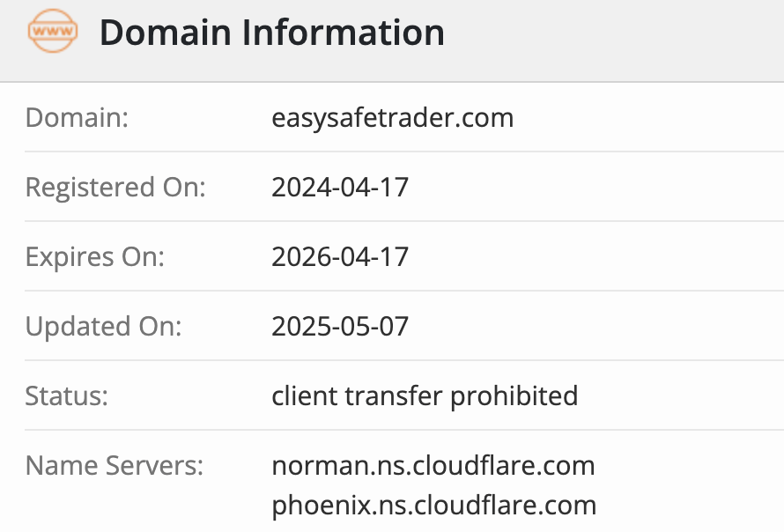Viewport: 784px width, 532px height.
Task: Click phoenix.ns.cloudflare.com name server
Action: pyautogui.click(x=434, y=506)
